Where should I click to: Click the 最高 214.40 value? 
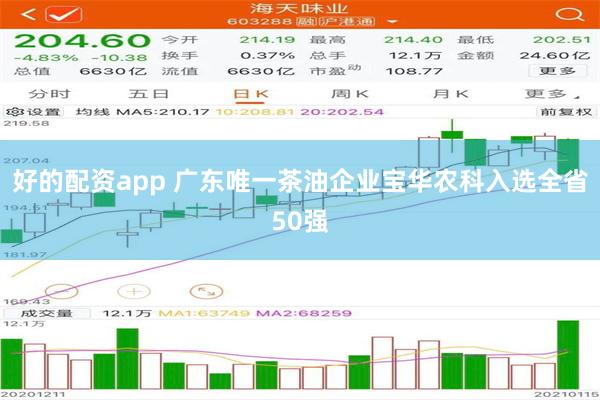click(413, 39)
